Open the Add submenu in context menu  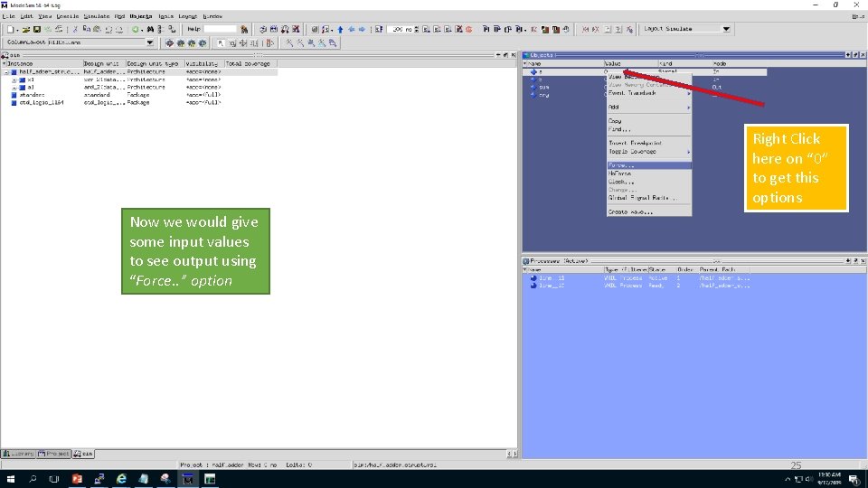pyautogui.click(x=649, y=107)
